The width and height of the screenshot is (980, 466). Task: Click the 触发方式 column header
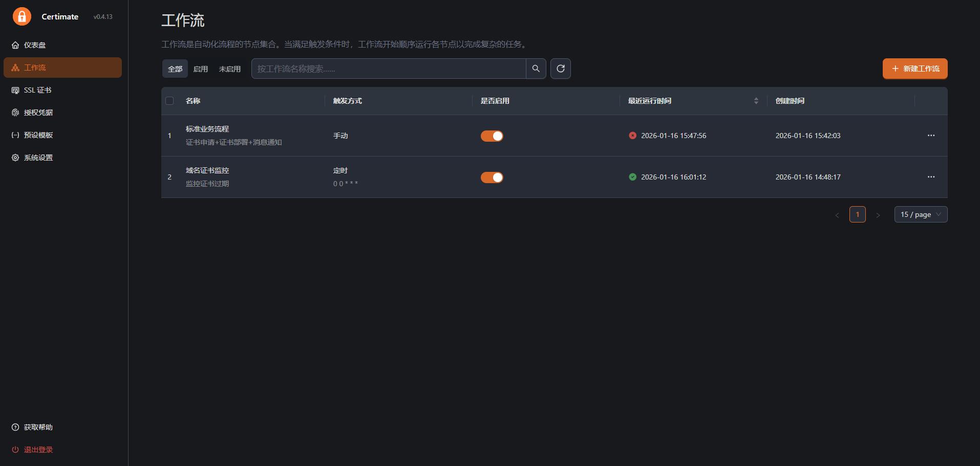(x=348, y=101)
